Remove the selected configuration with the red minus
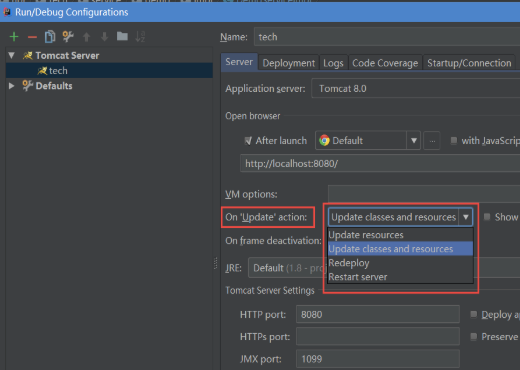The width and height of the screenshot is (520, 370). 32,37
